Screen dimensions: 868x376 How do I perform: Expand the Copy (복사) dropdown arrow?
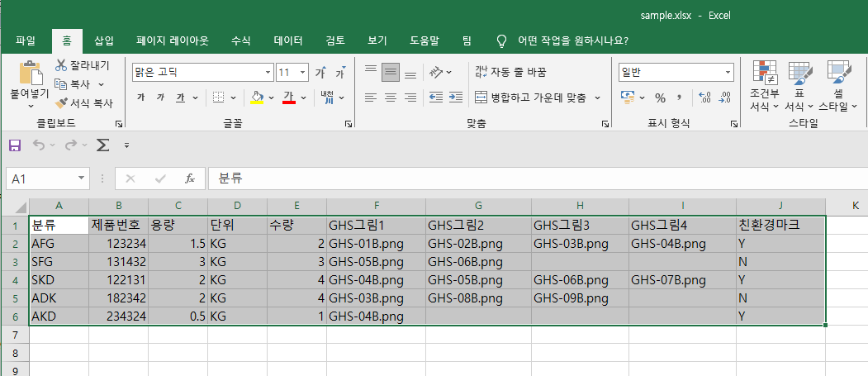102,84
